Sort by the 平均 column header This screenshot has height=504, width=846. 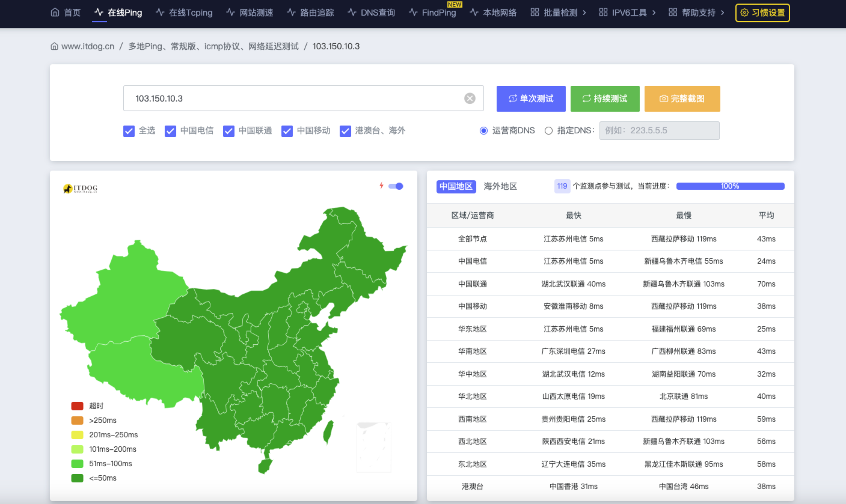766,215
